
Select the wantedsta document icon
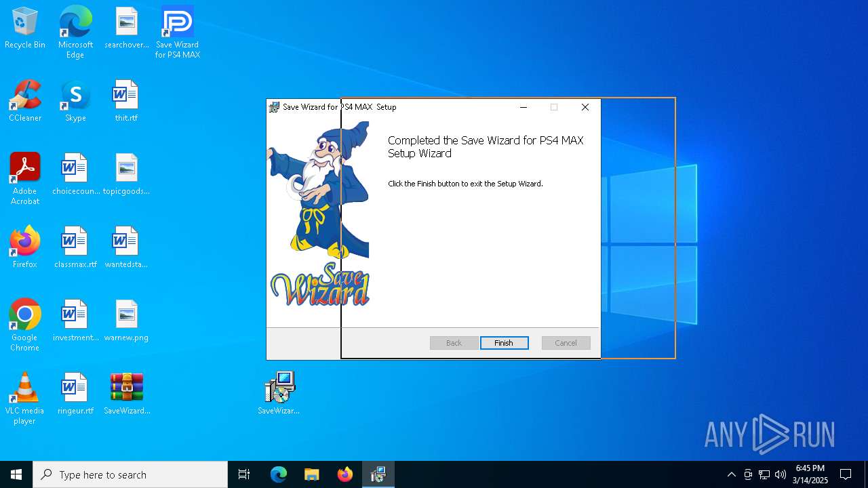[x=126, y=247]
